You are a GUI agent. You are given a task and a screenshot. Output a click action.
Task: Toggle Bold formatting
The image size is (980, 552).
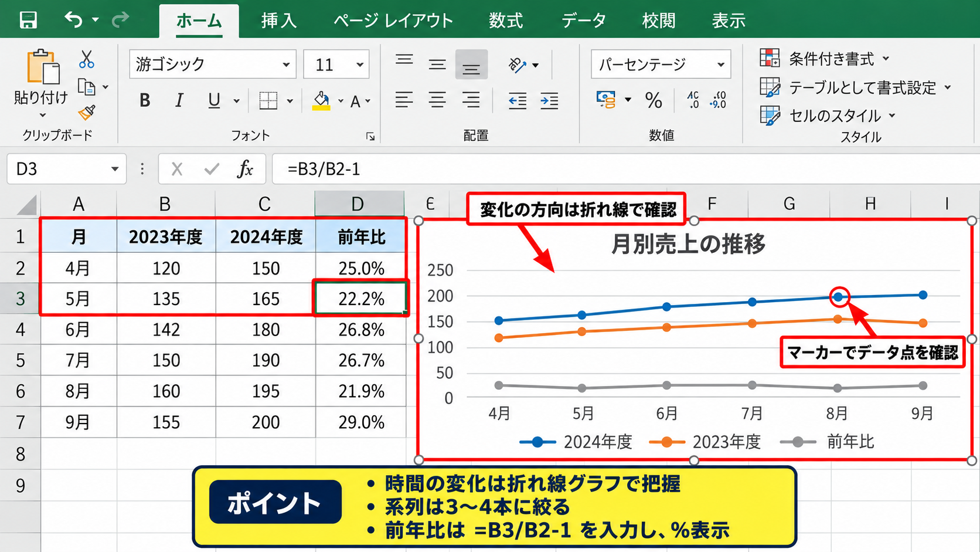[x=145, y=101]
